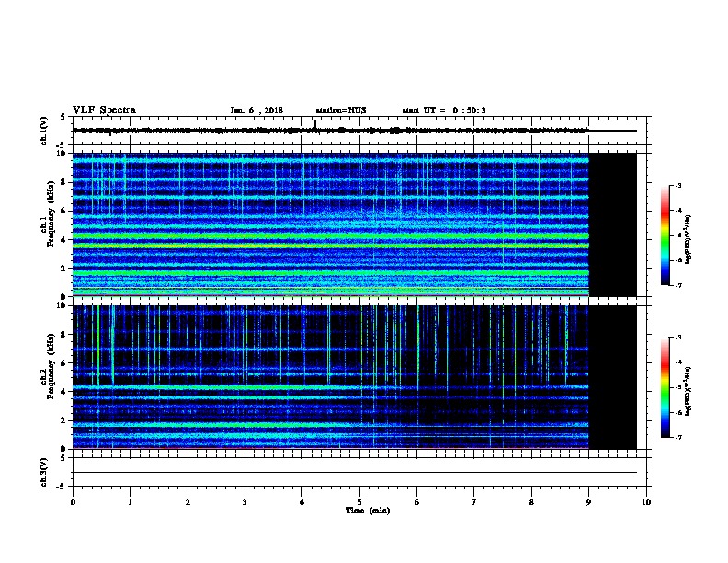
Task: Click the "start UT = 0:50:3" label
Action: pyautogui.click(x=444, y=110)
